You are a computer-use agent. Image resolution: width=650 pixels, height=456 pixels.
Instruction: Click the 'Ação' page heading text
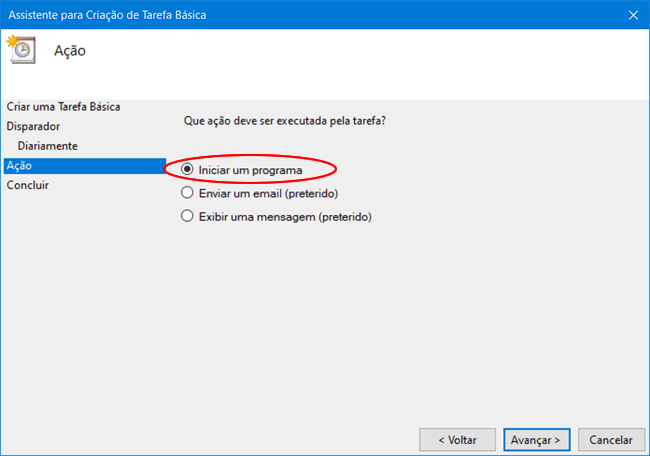(70, 51)
